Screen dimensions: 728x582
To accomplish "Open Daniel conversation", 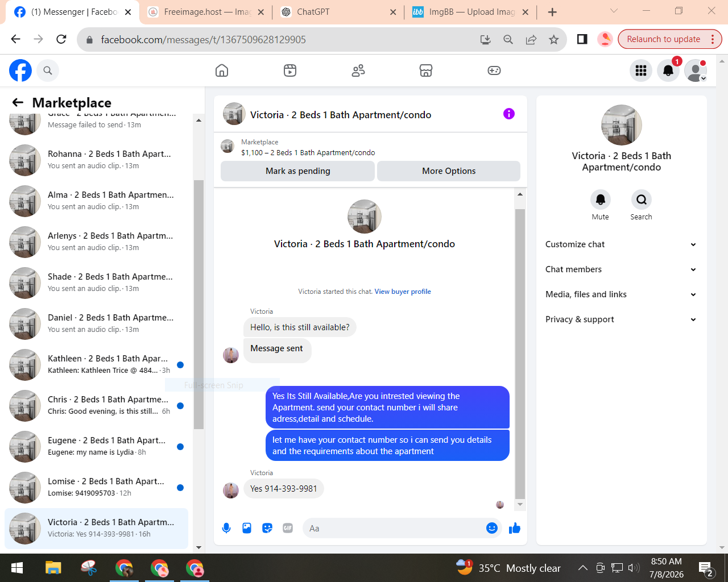I will click(97, 324).
